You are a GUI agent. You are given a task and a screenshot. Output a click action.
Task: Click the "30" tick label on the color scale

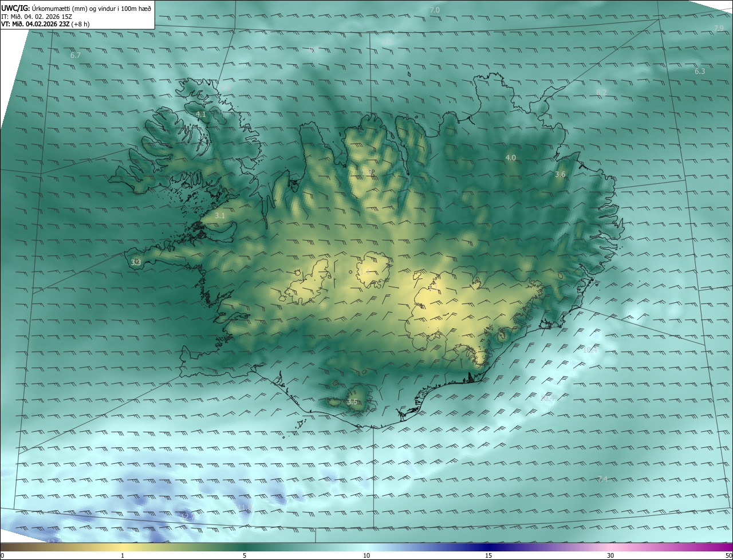610,555
